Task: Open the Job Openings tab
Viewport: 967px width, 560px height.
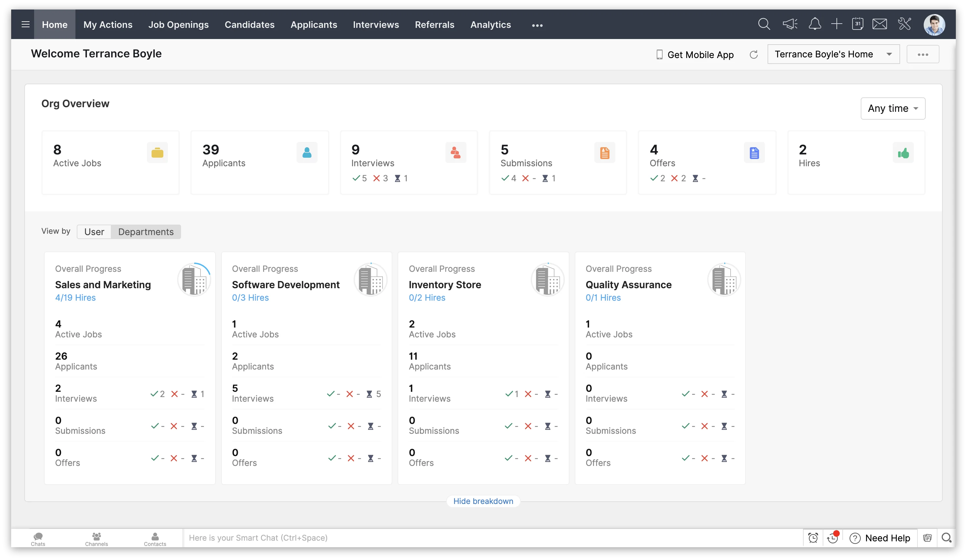Action: (178, 25)
